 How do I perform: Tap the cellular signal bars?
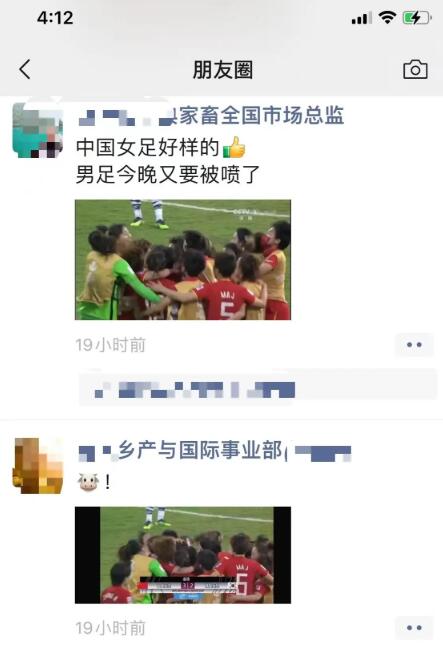360,18
